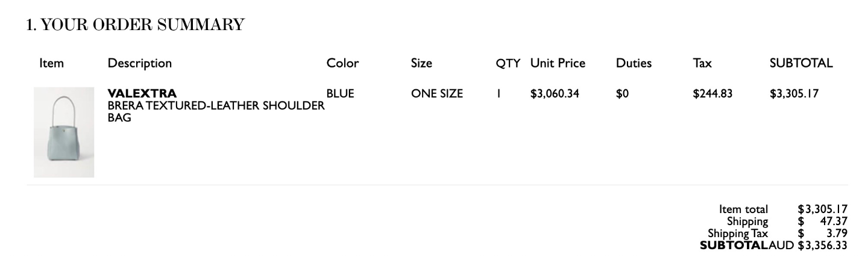Viewport: 868px width, 257px height.
Task: Click the Size column header
Action: tap(421, 63)
